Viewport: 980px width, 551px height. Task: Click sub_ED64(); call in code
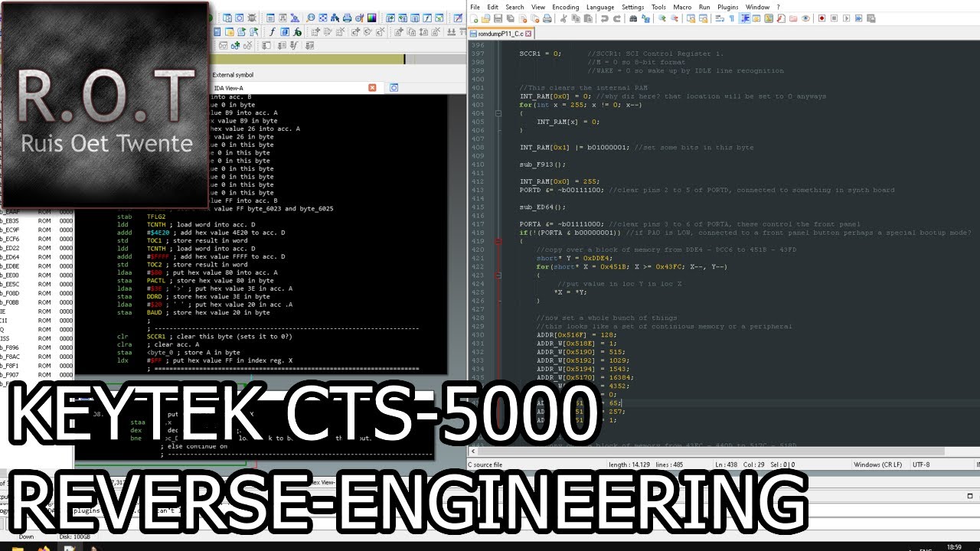click(543, 207)
